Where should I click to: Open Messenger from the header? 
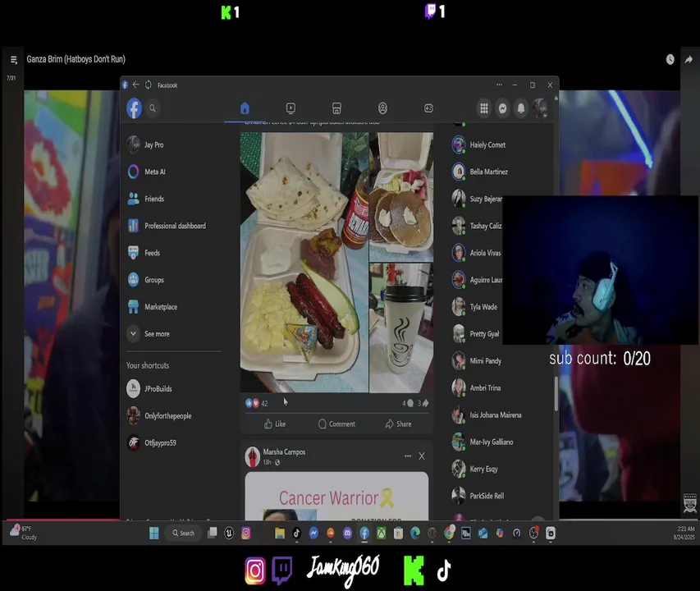pos(502,108)
